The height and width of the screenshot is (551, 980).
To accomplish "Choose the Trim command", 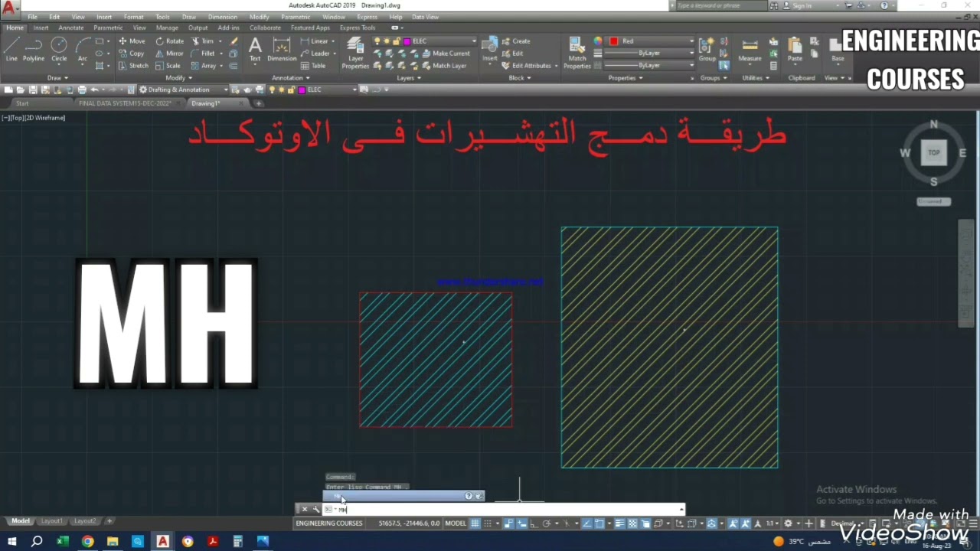I will point(203,41).
